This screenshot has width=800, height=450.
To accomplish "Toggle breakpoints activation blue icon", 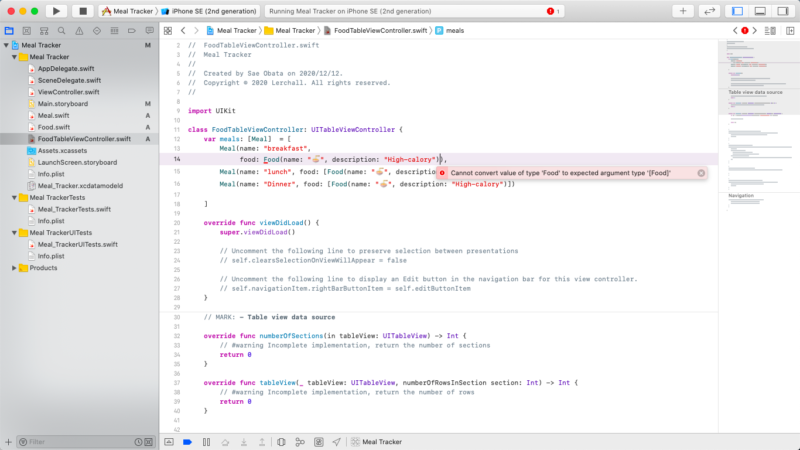I will click(x=187, y=442).
